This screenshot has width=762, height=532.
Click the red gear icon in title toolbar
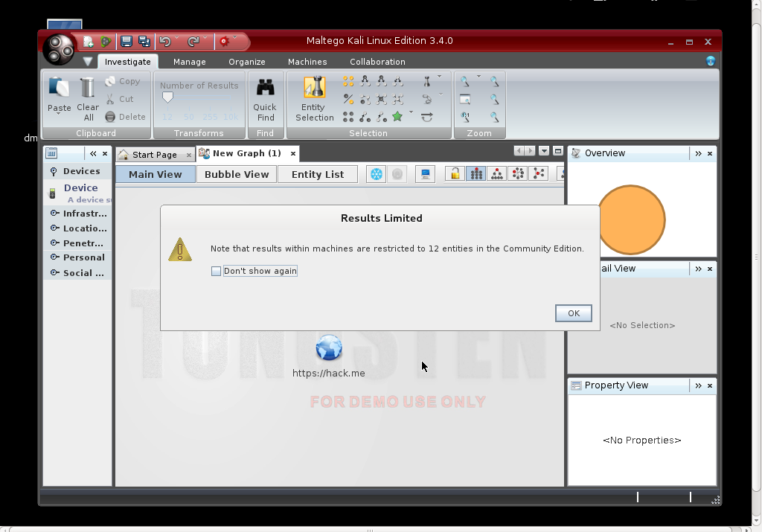[224, 42]
